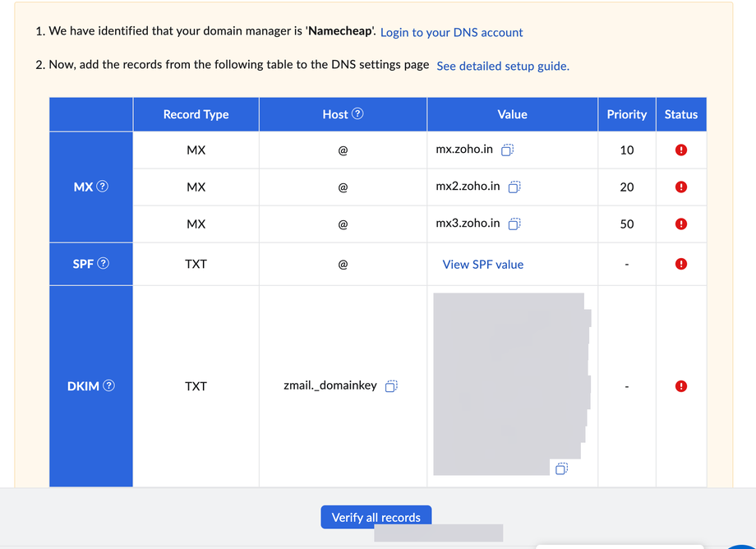Click TXT record type in SPF row
This screenshot has width=756, height=549.
click(x=196, y=264)
